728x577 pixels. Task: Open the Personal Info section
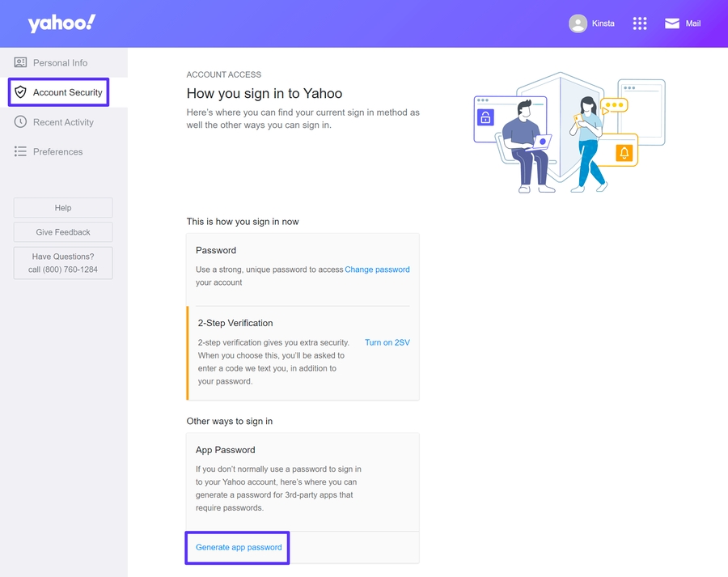(60, 62)
